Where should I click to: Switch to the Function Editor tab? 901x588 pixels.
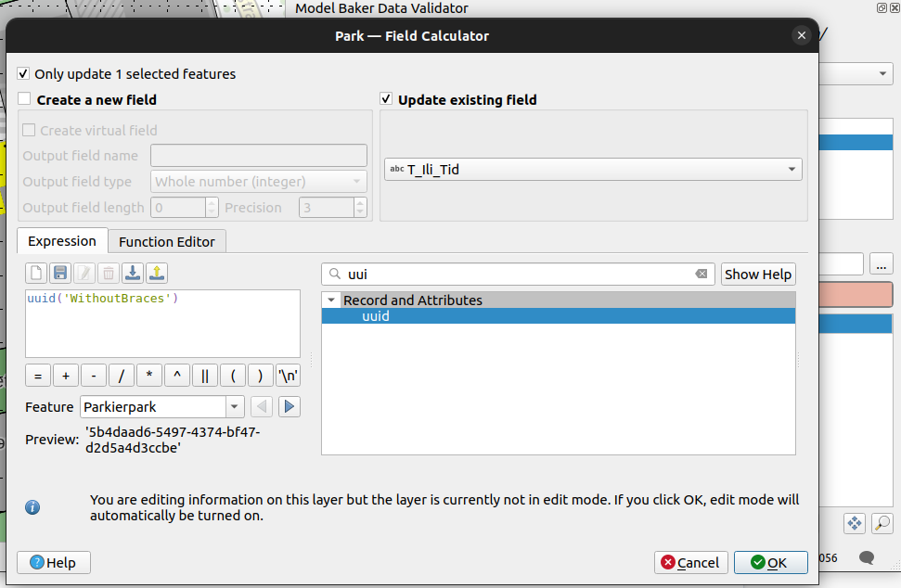(167, 241)
